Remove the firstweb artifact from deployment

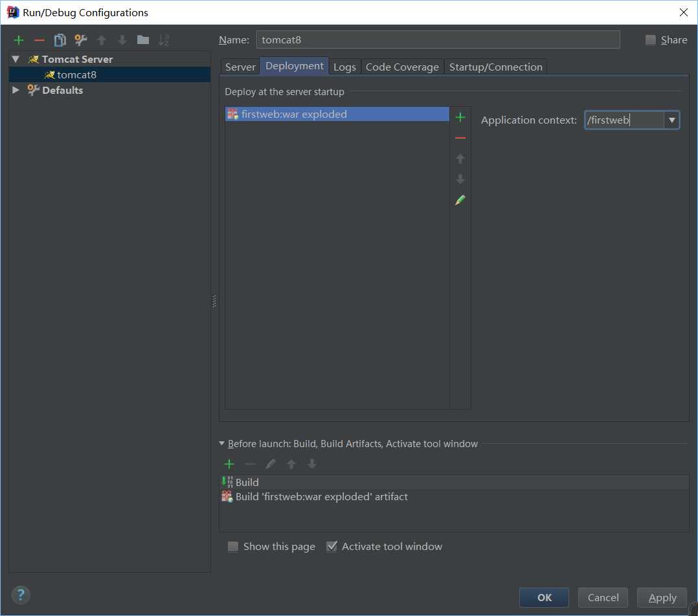point(460,138)
